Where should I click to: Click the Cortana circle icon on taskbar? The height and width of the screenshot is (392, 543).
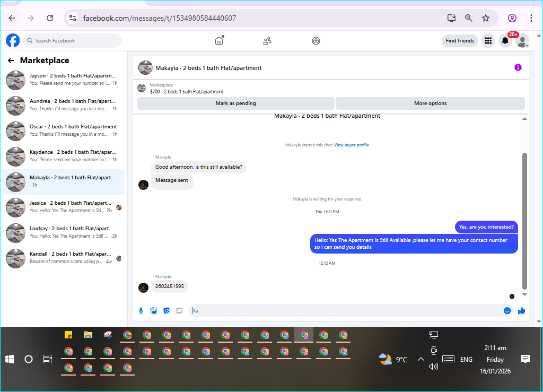(x=29, y=359)
